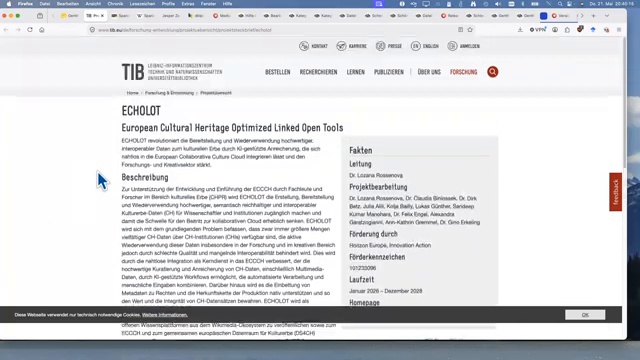Viewport: 640px width, 360px height.
Task: Open the Hilfe menu
Action: pos(227,4)
